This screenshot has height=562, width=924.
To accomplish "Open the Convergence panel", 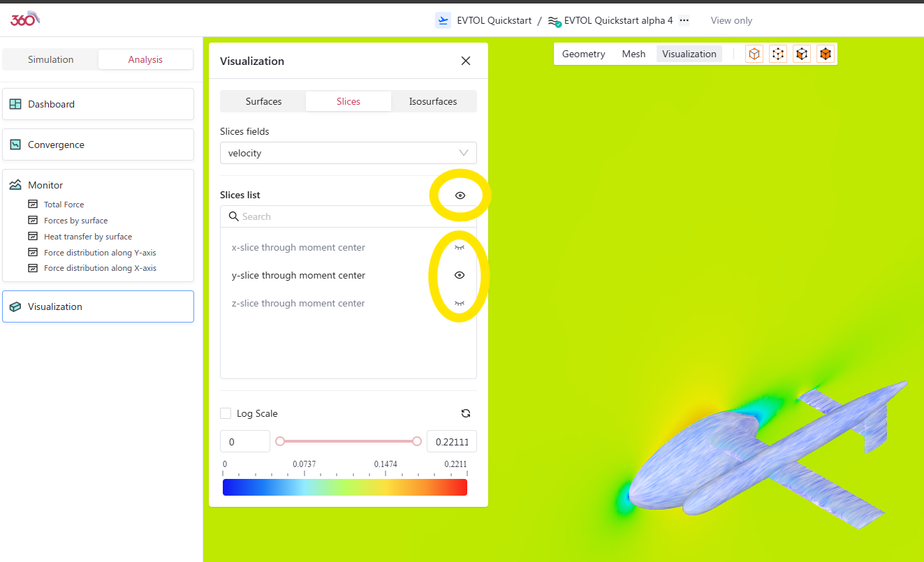I will [x=98, y=145].
